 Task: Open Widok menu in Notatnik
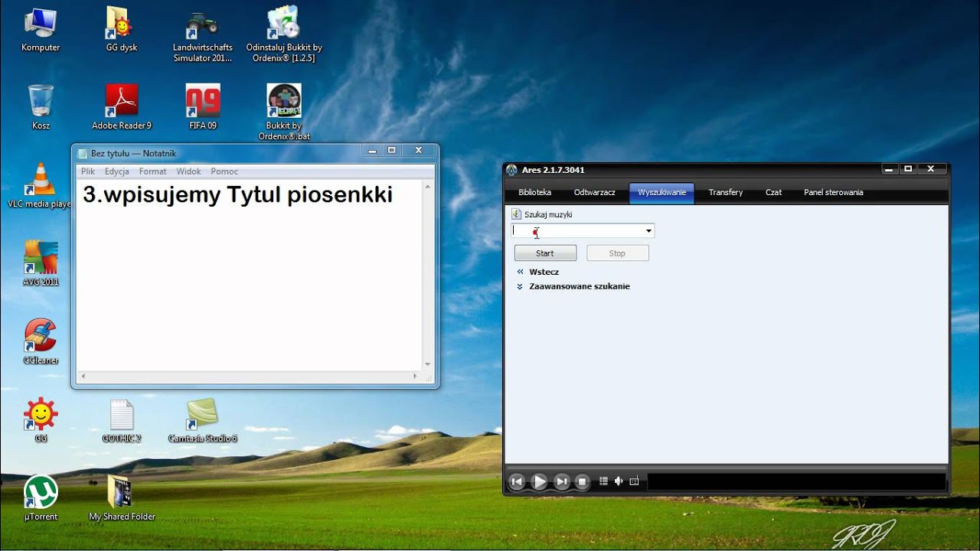[x=188, y=171]
